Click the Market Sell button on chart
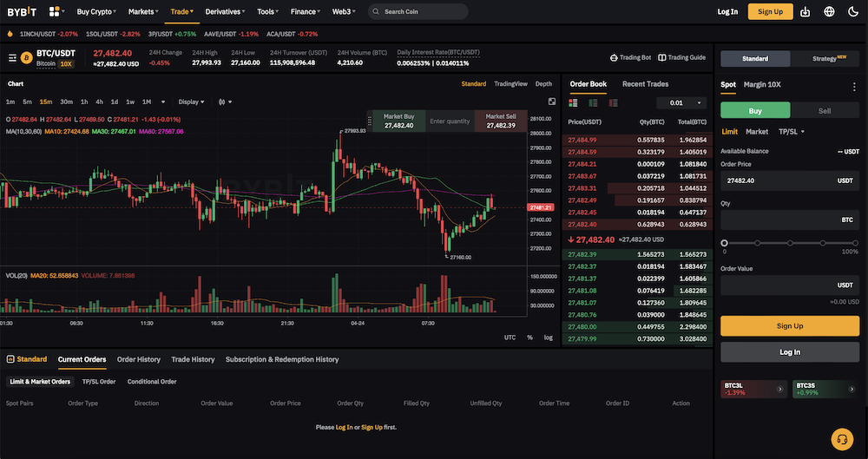The height and width of the screenshot is (459, 868). (x=501, y=121)
